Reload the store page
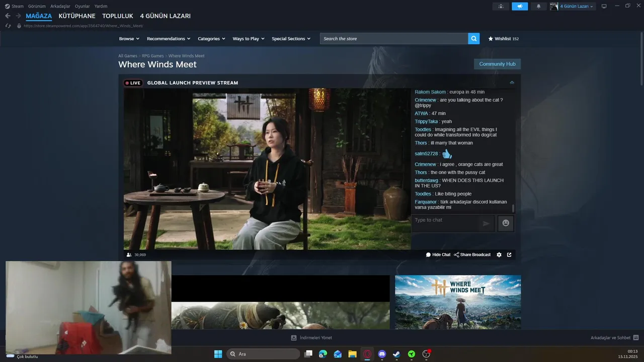 (8, 26)
